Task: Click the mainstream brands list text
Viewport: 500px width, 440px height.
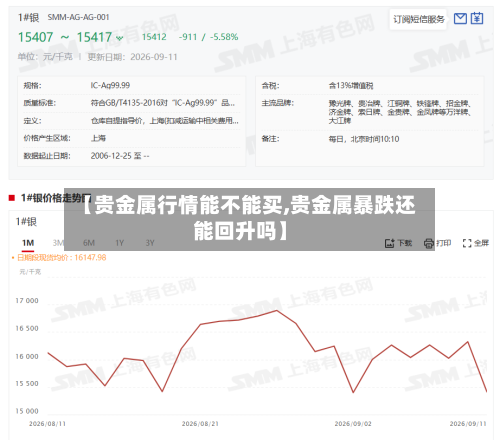Action: (400, 112)
